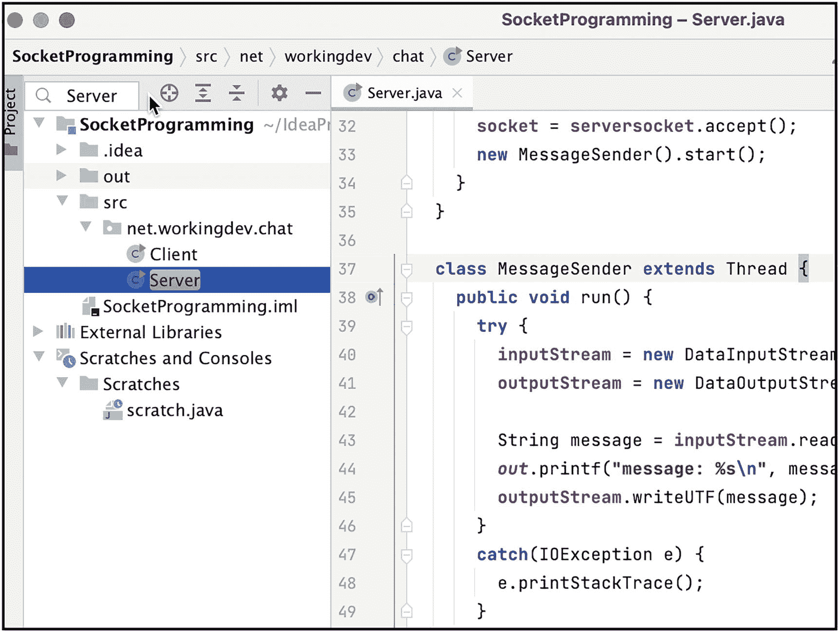Click Server in the breadcrumb path
840x633 pixels.
coord(489,57)
